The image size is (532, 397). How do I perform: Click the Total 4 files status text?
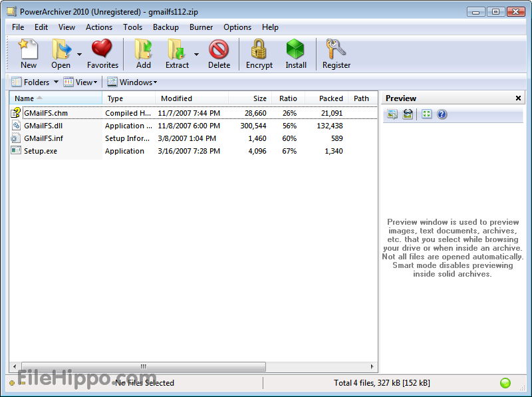pos(382,383)
